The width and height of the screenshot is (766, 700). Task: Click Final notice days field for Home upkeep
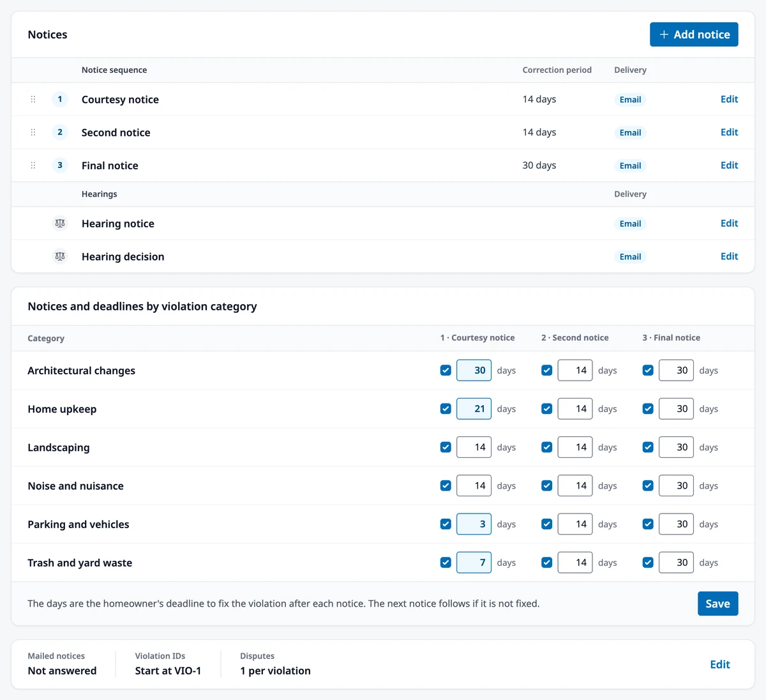pos(676,409)
